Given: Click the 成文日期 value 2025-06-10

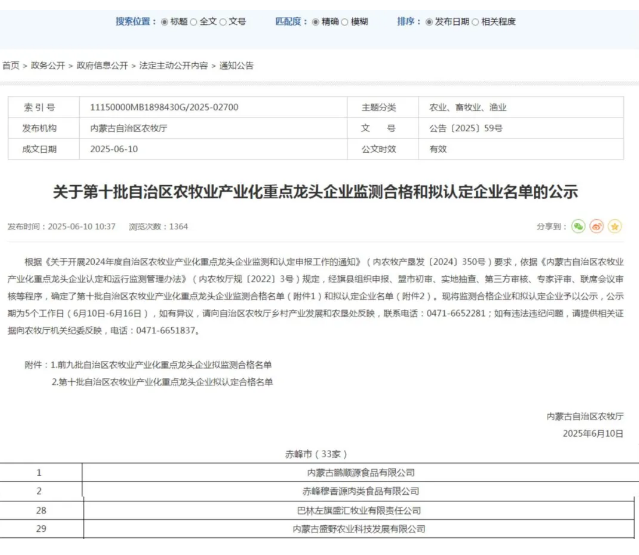Looking at the screenshot, I should (x=114, y=149).
